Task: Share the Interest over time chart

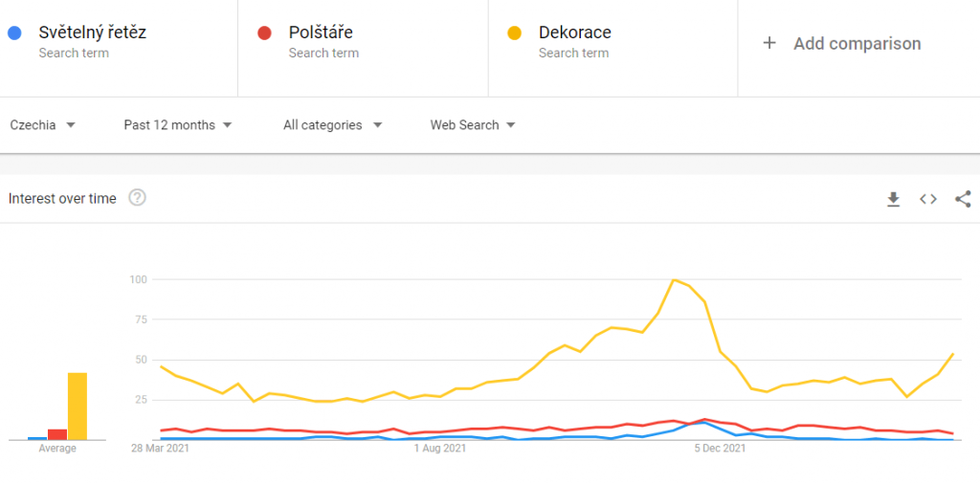Action: (x=963, y=199)
